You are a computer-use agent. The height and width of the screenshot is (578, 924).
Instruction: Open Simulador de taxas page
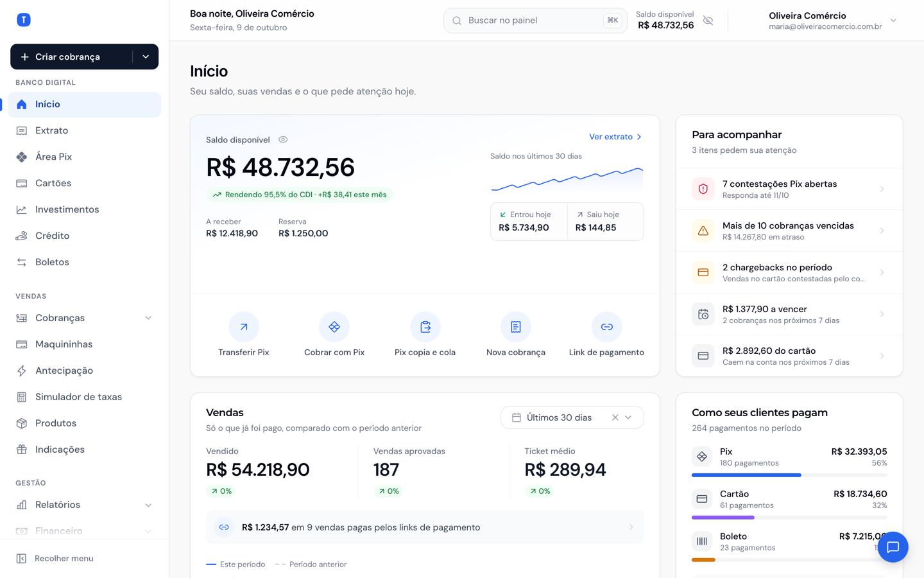coord(85,397)
